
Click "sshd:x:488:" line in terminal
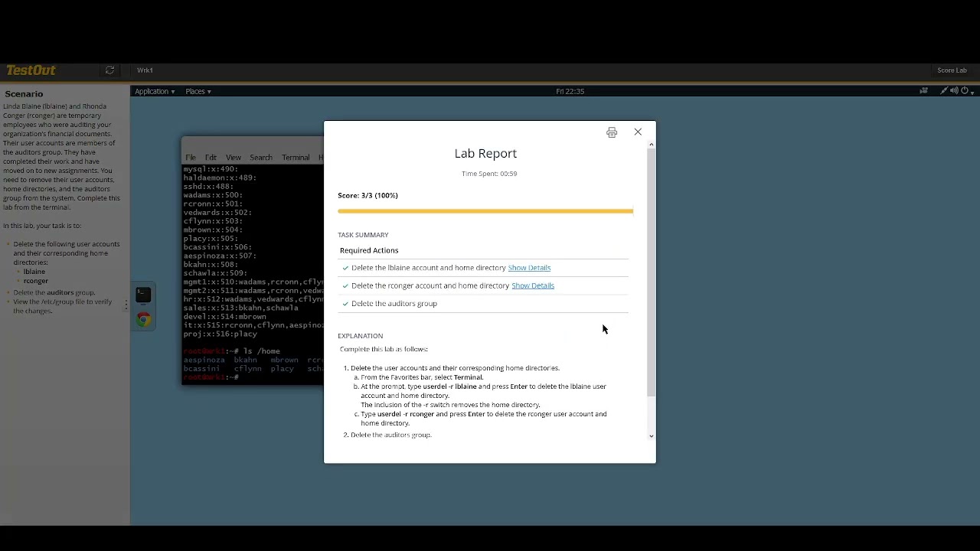[207, 187]
